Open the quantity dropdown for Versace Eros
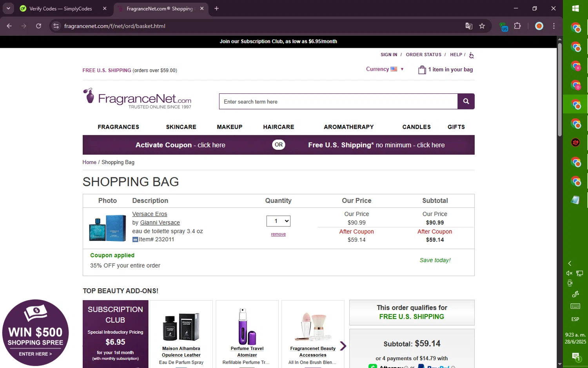Viewport: 588px width, 368px height. point(278,221)
